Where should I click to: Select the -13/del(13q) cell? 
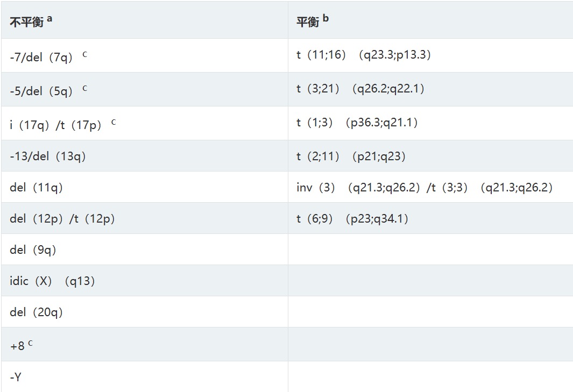point(48,156)
